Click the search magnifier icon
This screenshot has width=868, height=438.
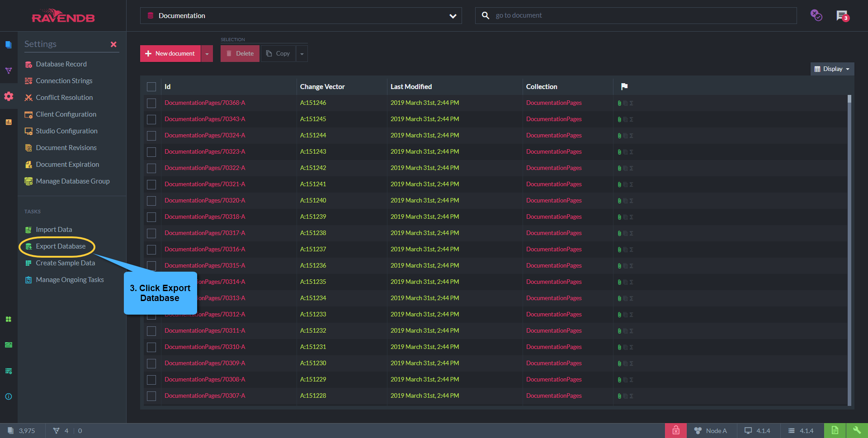click(486, 15)
